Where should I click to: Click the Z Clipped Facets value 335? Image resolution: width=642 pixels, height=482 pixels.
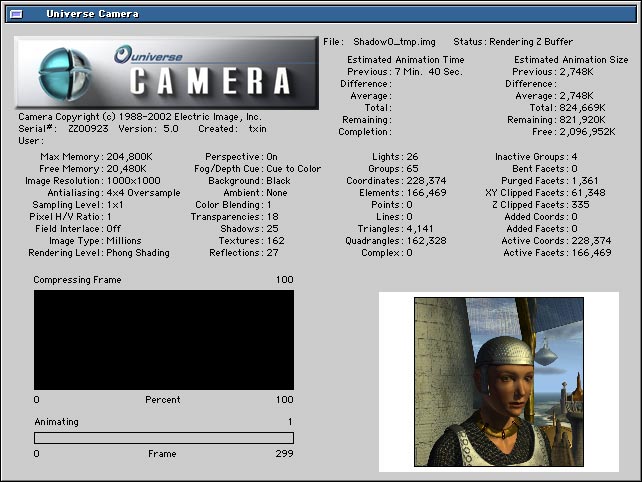[581, 204]
